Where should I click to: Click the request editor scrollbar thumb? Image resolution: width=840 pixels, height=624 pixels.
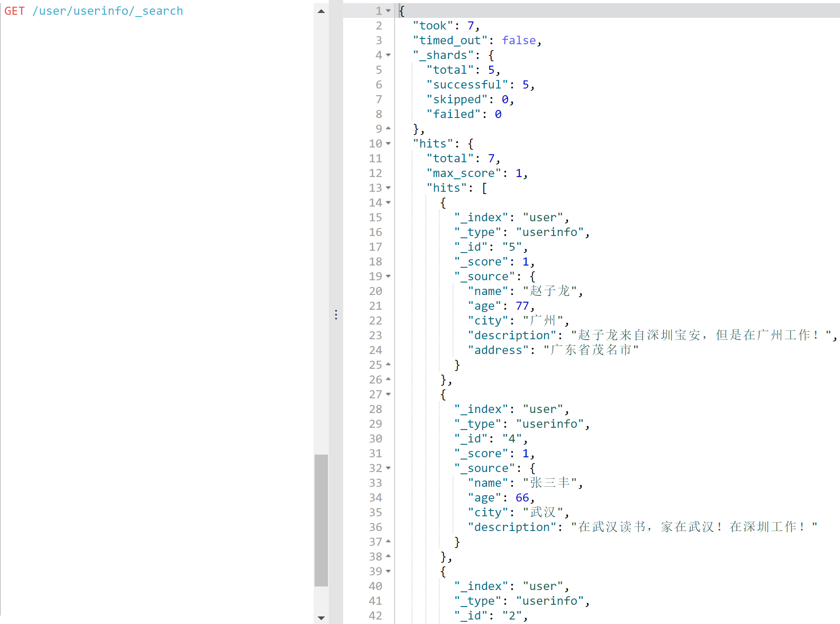(321, 520)
